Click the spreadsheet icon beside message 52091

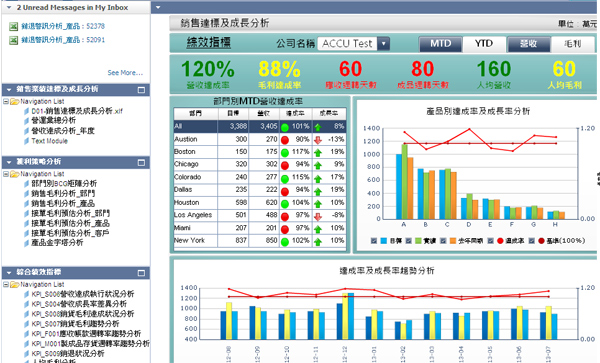click(x=13, y=40)
